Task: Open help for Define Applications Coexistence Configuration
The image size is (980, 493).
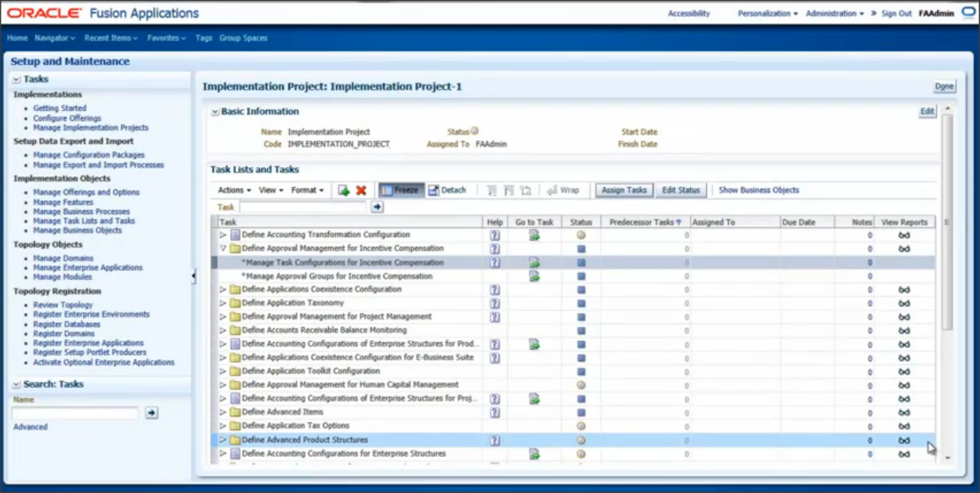Action: tap(495, 290)
